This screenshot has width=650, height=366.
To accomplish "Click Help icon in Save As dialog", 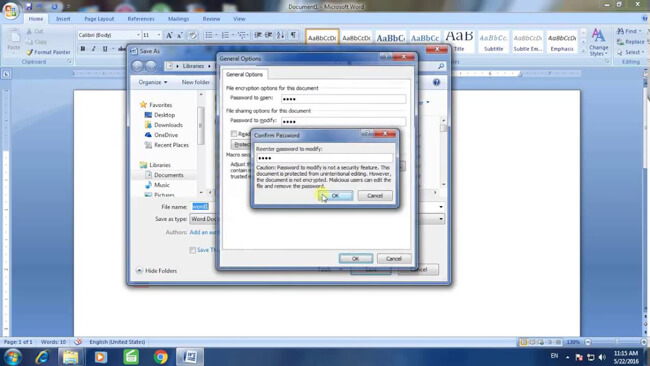I will [437, 82].
